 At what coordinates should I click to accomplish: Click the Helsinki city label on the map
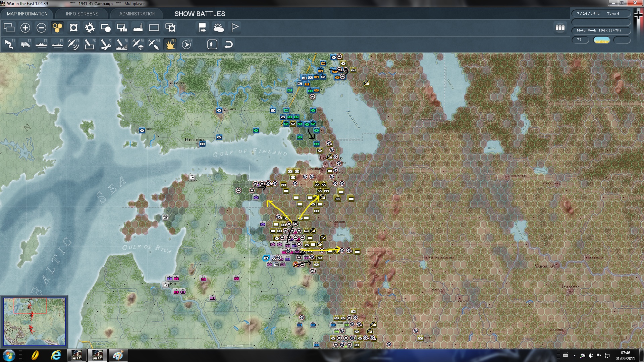coord(194,140)
